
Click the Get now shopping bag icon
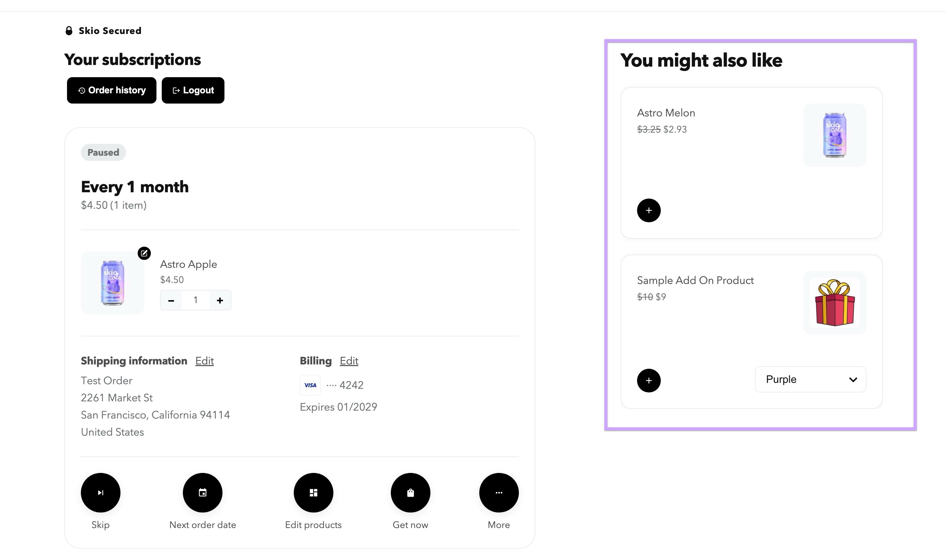pyautogui.click(x=410, y=492)
